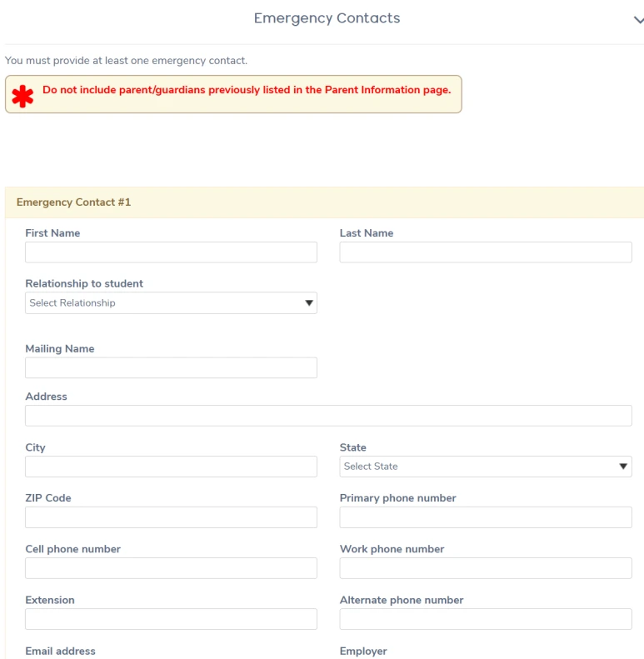Focus the Primary phone number field

(485, 517)
